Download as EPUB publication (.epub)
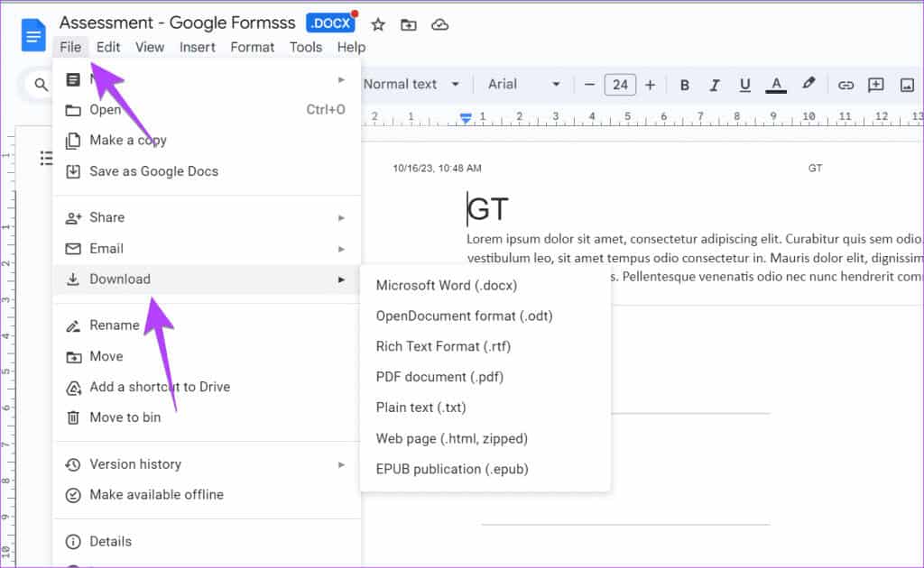Screen dimensions: 924x568 point(485,469)
